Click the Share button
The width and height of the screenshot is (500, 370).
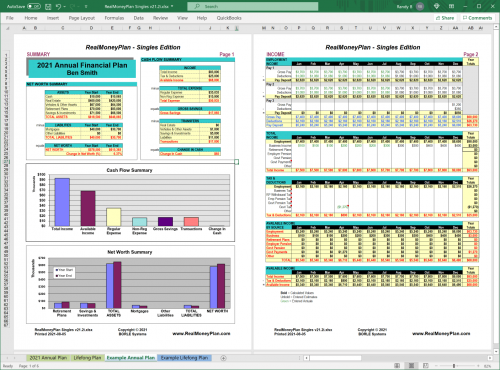click(445, 18)
